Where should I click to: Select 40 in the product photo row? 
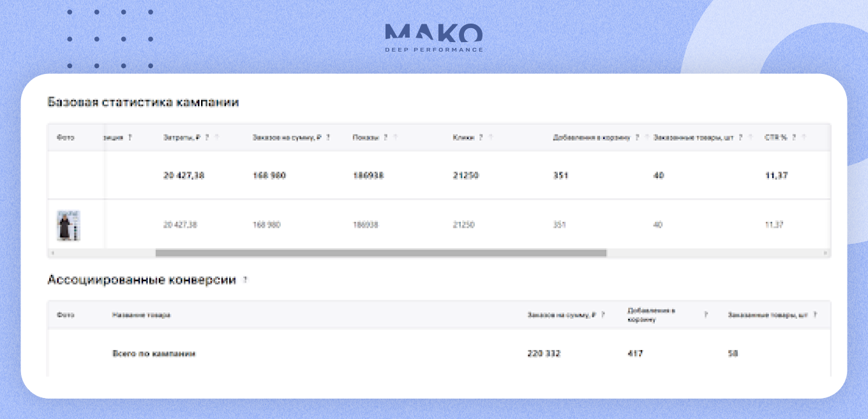[x=658, y=225]
